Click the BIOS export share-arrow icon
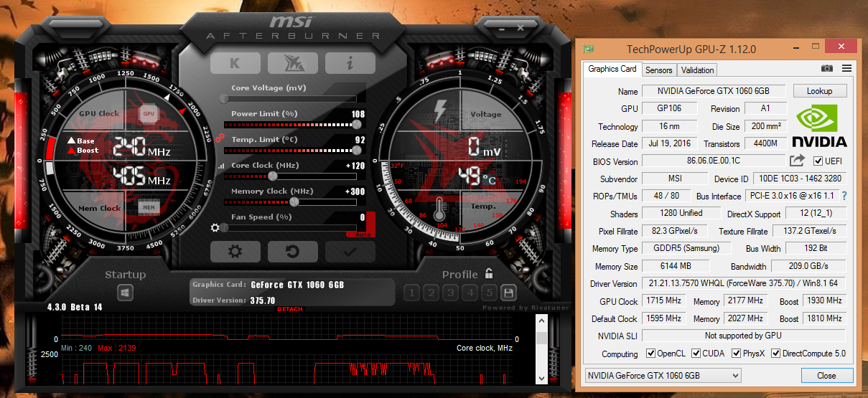The image size is (868, 398). click(x=797, y=161)
